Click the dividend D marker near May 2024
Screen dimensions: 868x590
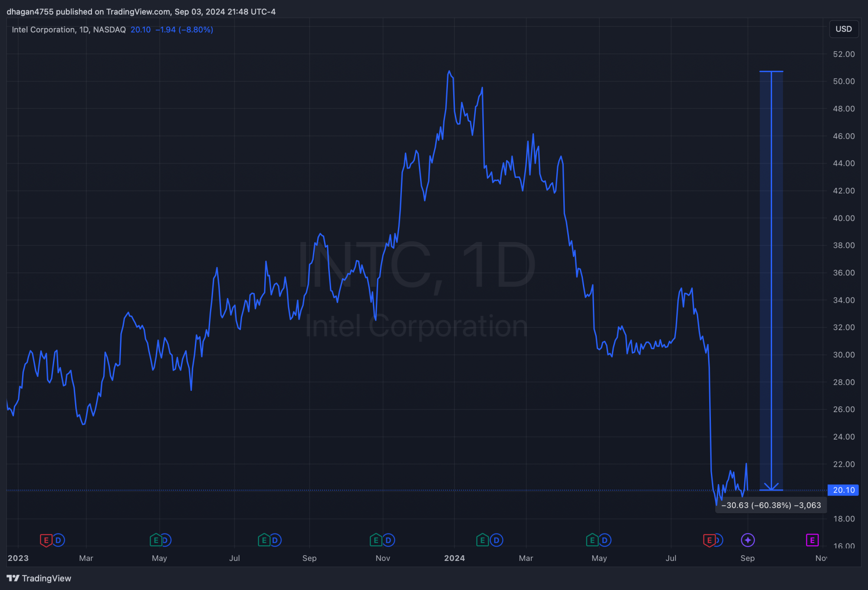pyautogui.click(x=605, y=540)
